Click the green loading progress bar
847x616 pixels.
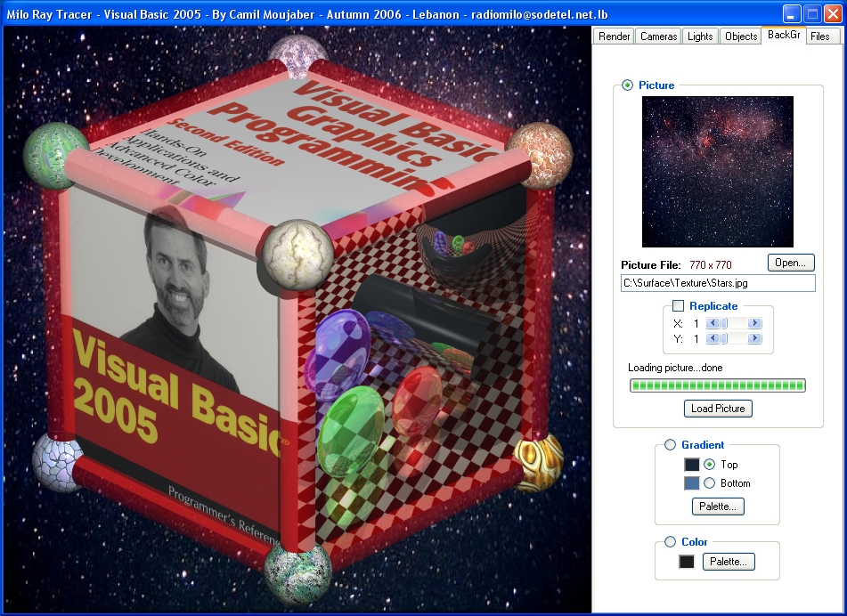click(717, 385)
